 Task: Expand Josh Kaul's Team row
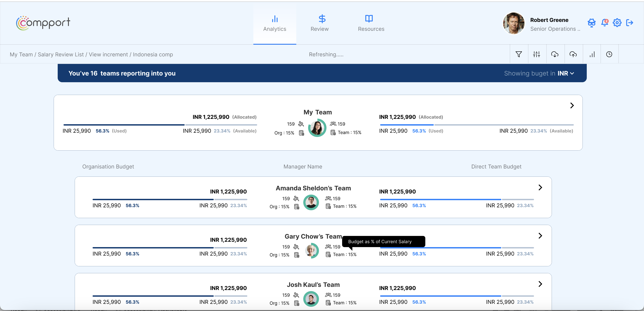click(540, 284)
